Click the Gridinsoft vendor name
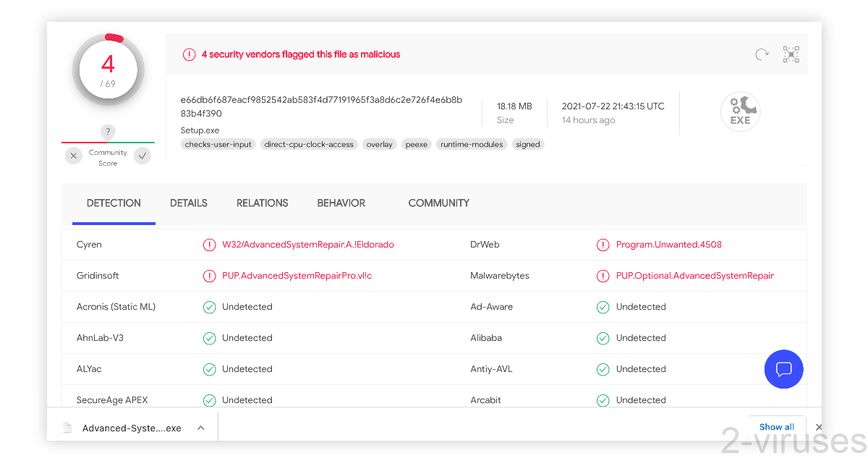The image size is (868, 461). click(x=98, y=276)
